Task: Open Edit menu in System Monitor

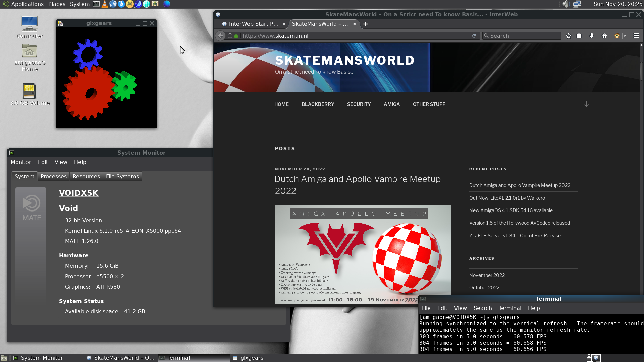Action: (x=43, y=162)
